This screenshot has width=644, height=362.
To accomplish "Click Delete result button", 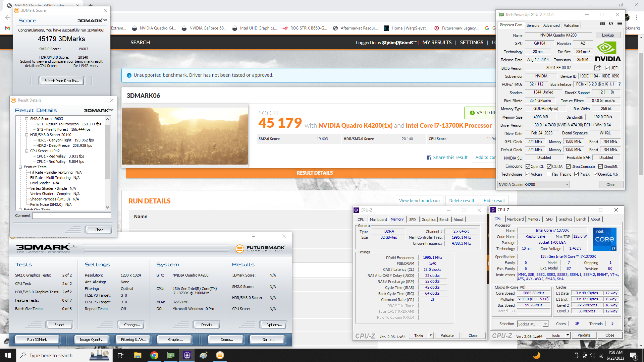I will coord(462,200).
